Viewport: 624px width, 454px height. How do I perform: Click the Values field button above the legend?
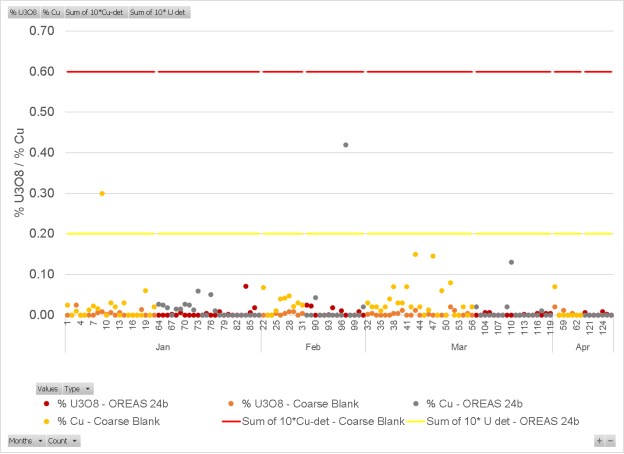tap(48, 388)
